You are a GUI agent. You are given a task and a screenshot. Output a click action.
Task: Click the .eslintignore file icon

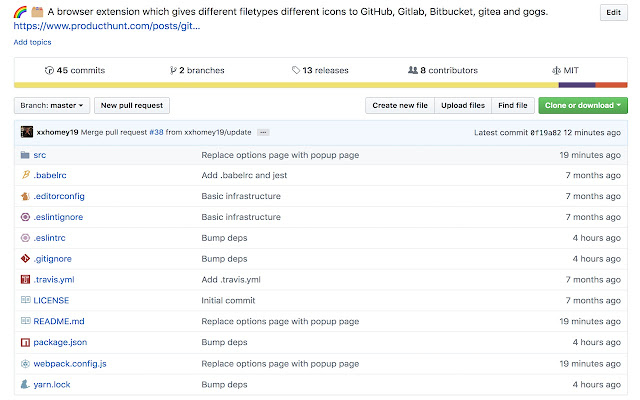[25, 217]
